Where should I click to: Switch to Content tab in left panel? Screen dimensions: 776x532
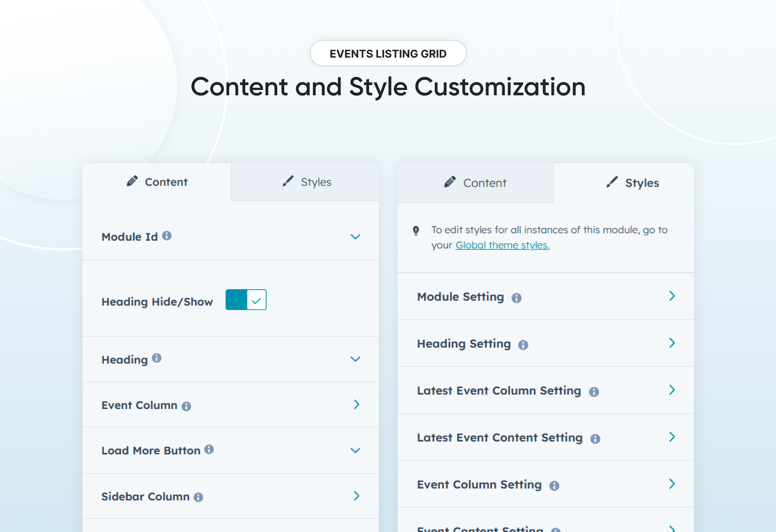(x=157, y=182)
